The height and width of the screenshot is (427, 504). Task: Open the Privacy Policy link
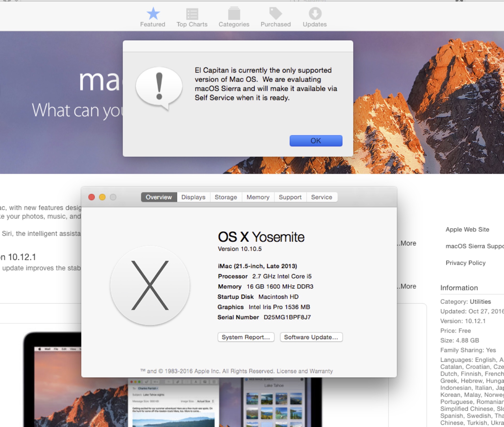pos(465,263)
